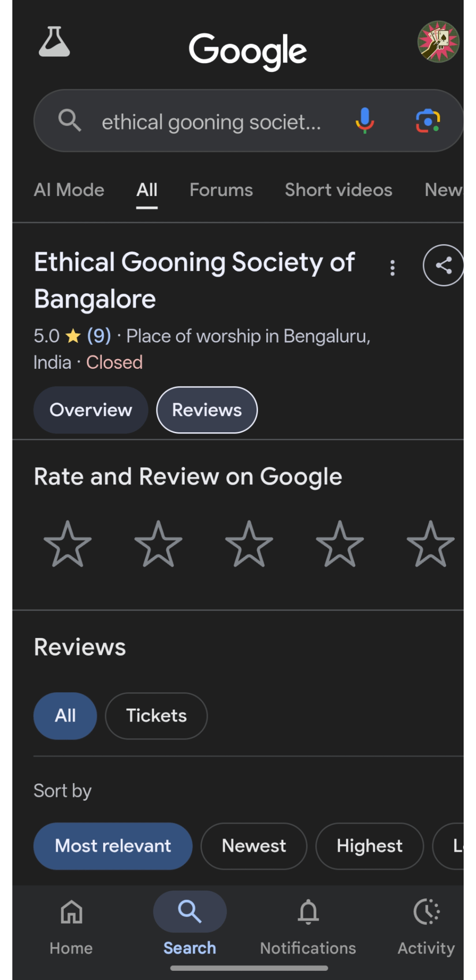Screen dimensions: 476x980
Task: Rate four stars on Google
Action: 340,544
